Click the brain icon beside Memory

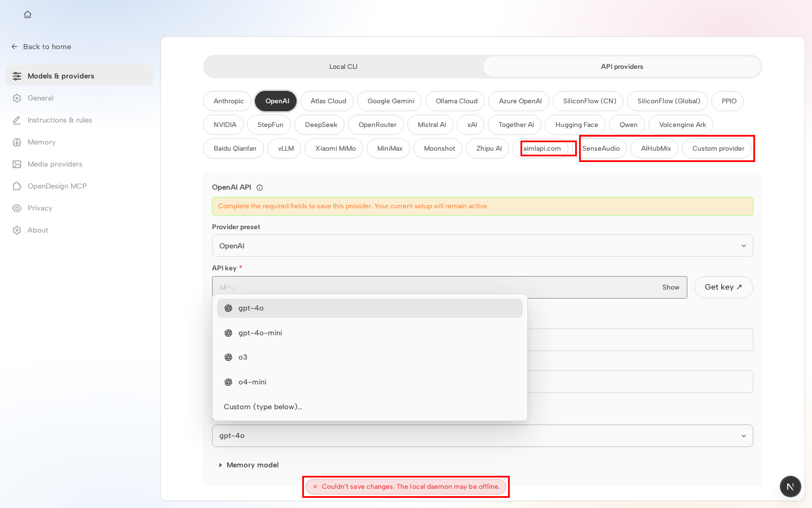tap(17, 142)
